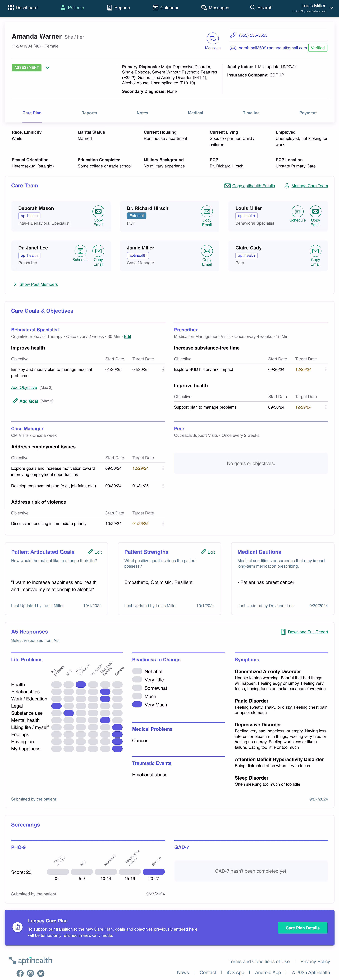Switch to the Care Plan tab
The width and height of the screenshot is (339, 980).
pyautogui.click(x=32, y=113)
